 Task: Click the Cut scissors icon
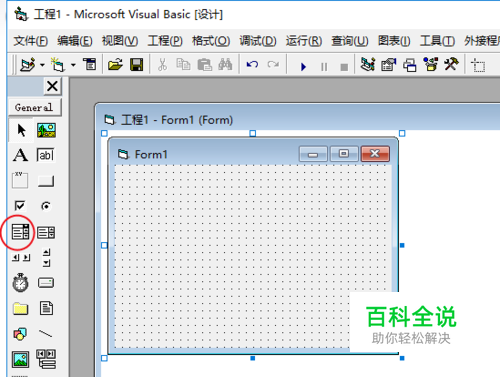pyautogui.click(x=162, y=64)
